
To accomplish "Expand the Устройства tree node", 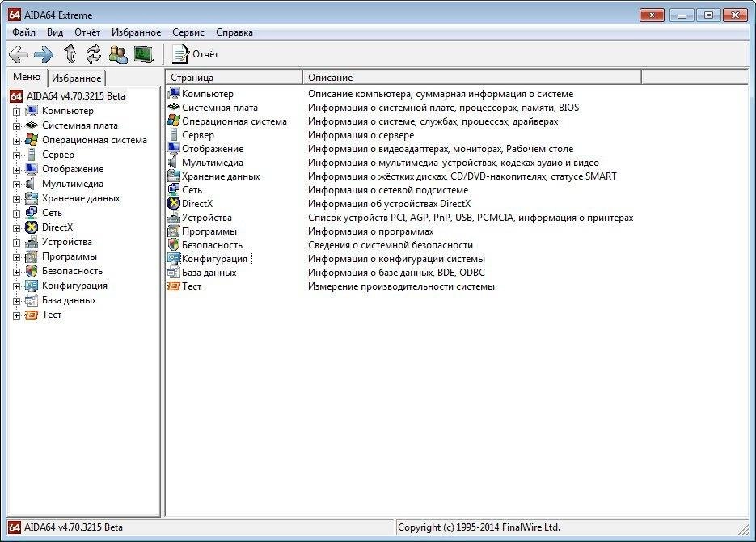I will 16,243.
